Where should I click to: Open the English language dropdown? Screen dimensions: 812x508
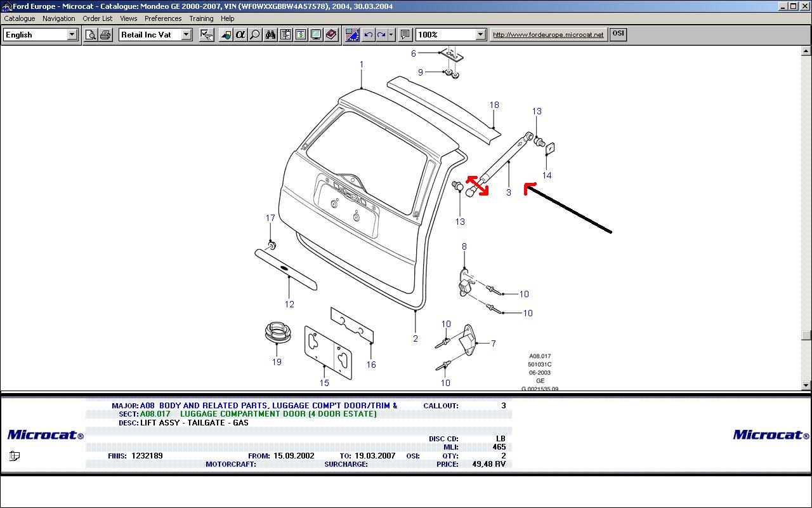pos(72,35)
